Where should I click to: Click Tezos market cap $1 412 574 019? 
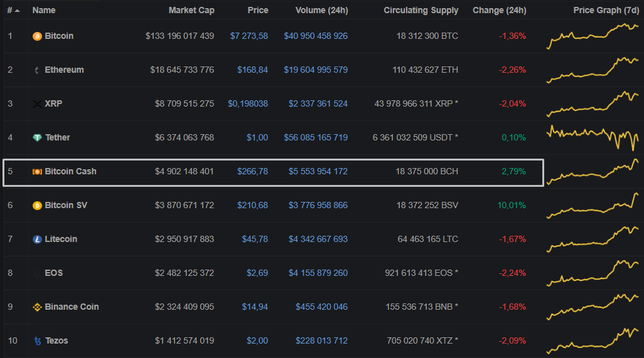[x=185, y=341]
